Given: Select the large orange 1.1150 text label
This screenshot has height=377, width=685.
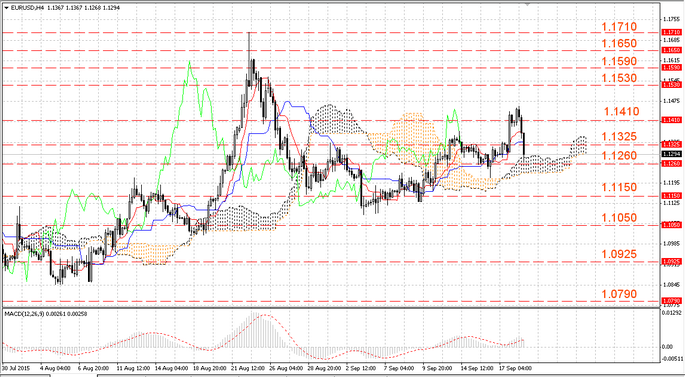Looking at the screenshot, I should pyautogui.click(x=619, y=187).
